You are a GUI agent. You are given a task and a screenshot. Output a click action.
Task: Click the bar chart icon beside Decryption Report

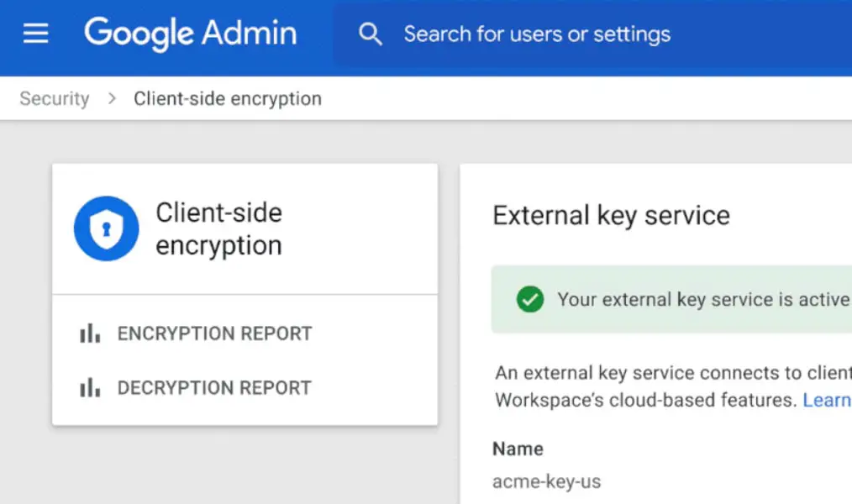[x=90, y=388]
